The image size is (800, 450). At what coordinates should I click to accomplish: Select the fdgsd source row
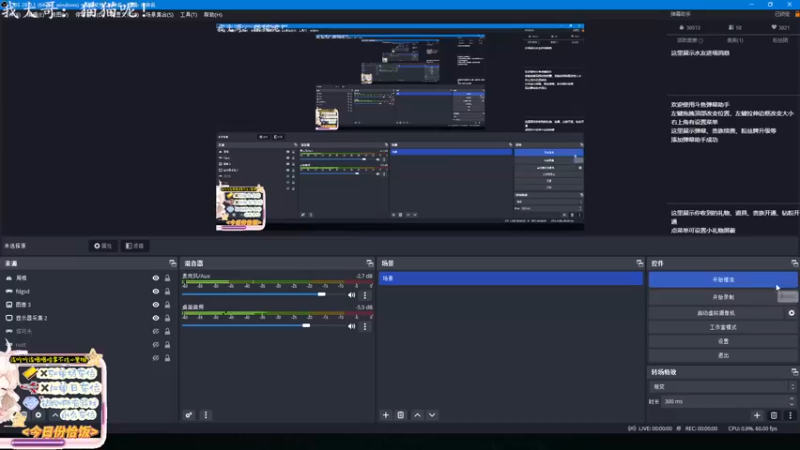[x=88, y=291]
